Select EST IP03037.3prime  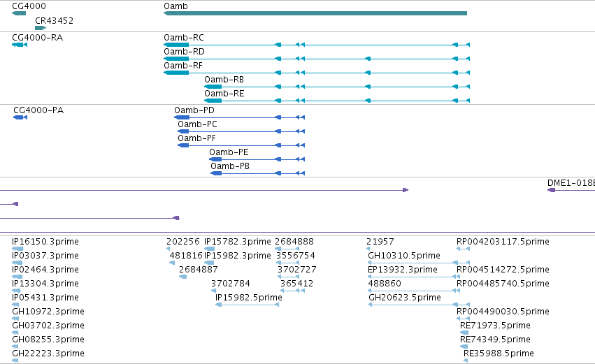(x=45, y=256)
